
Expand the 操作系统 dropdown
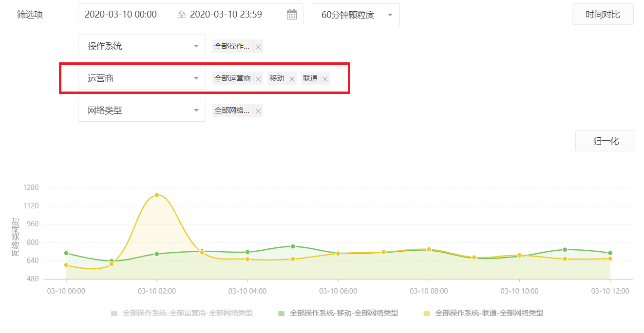click(142, 46)
